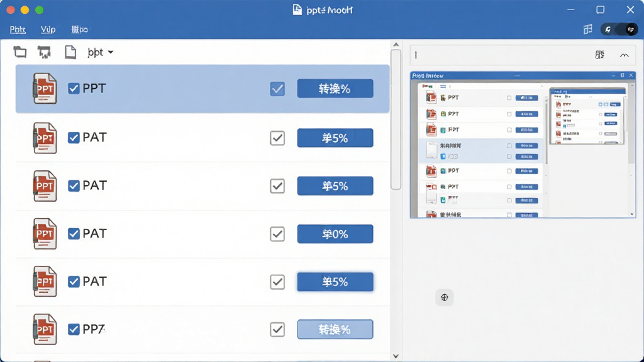This screenshot has height=362, width=644.
Task: Flip the dark pill toggle in the header
Action: (x=619, y=29)
